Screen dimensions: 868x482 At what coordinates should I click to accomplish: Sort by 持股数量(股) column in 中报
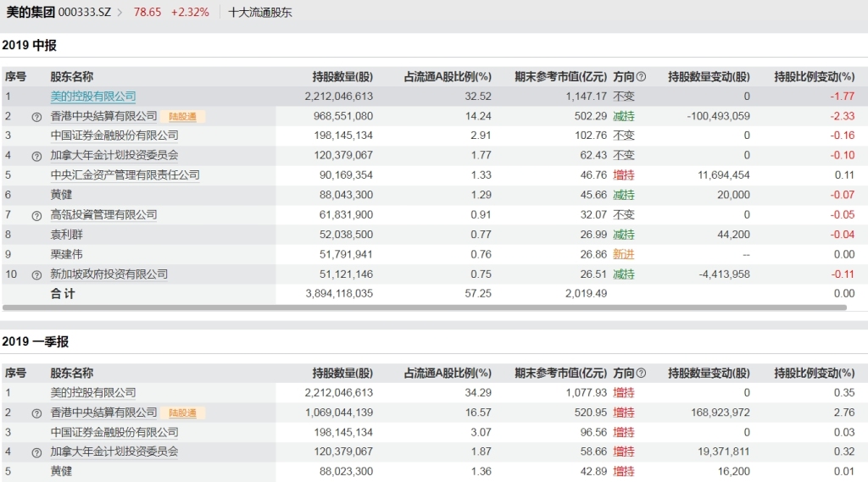(x=342, y=76)
